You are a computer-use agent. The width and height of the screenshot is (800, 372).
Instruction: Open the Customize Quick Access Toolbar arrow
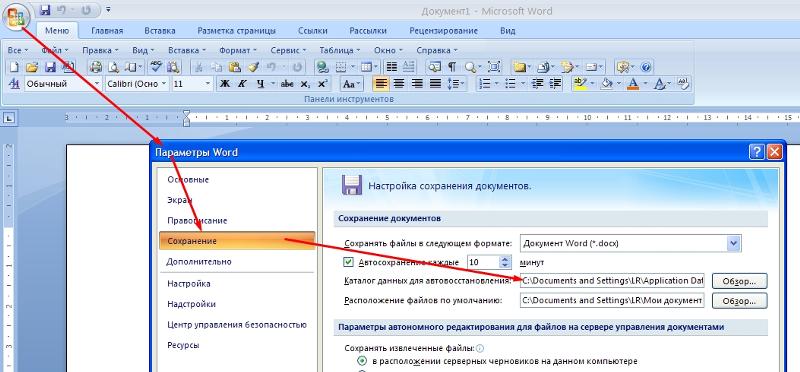pyautogui.click(x=108, y=10)
